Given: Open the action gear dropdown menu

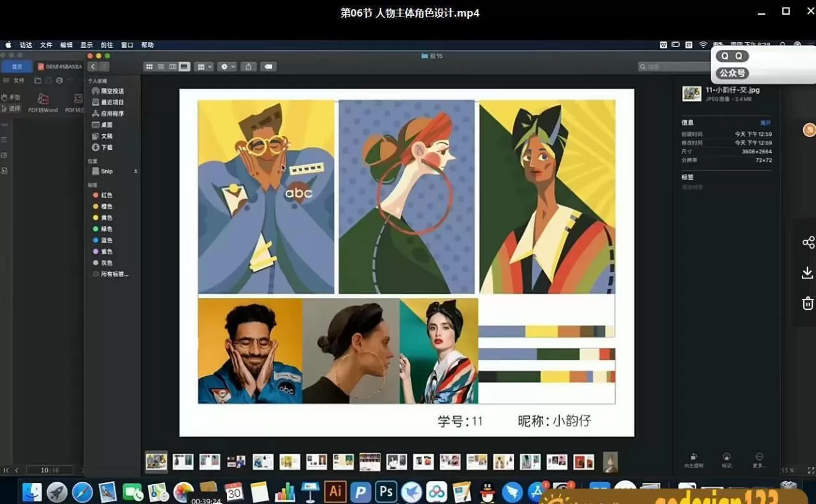Looking at the screenshot, I should (226, 66).
